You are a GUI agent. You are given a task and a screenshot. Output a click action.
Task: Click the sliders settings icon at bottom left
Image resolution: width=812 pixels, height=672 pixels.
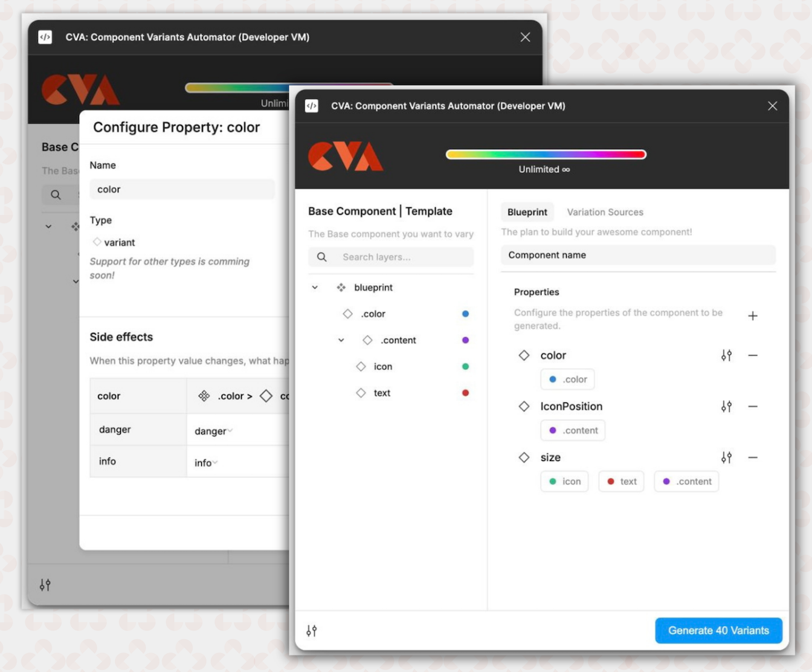pyautogui.click(x=312, y=630)
